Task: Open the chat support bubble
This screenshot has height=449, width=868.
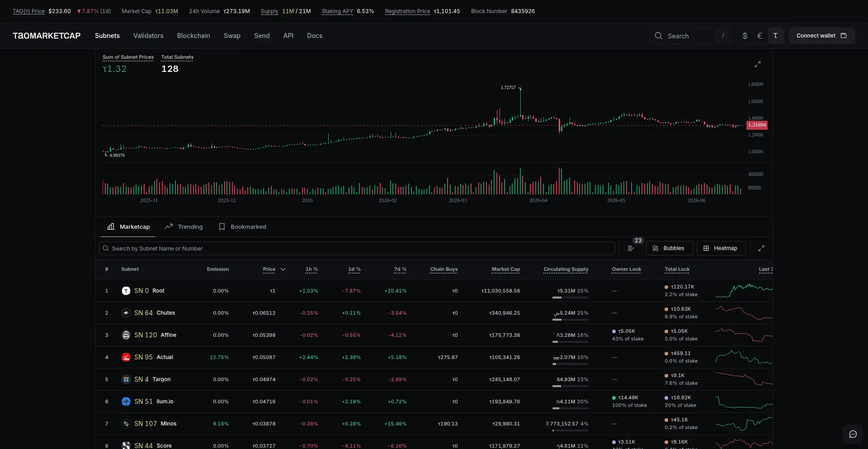Action: [853, 434]
